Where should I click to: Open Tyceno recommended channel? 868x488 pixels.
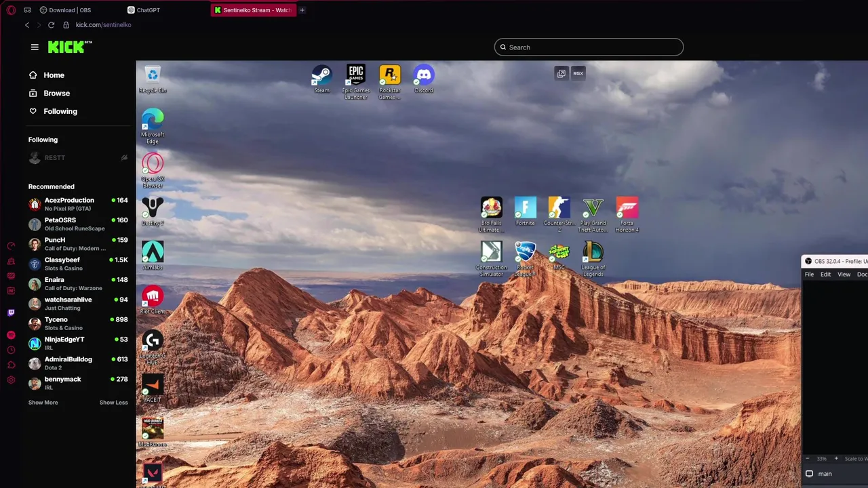(78, 323)
